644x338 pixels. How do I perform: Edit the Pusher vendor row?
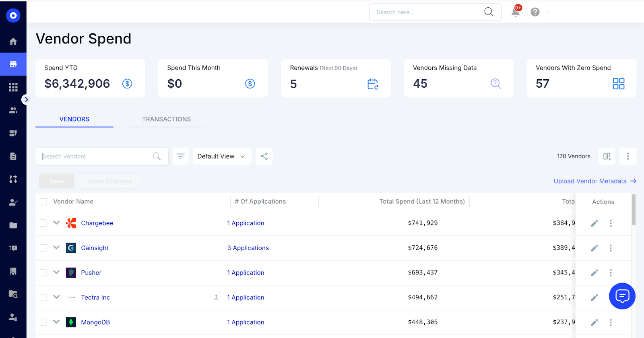click(x=594, y=273)
